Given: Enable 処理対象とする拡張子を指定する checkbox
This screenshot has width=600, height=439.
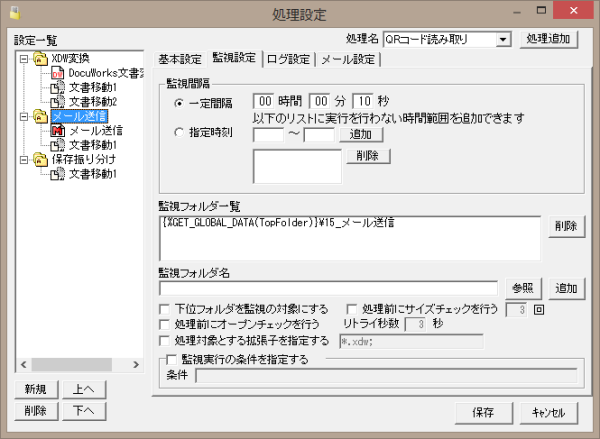Looking at the screenshot, I should pyautogui.click(x=165, y=340).
